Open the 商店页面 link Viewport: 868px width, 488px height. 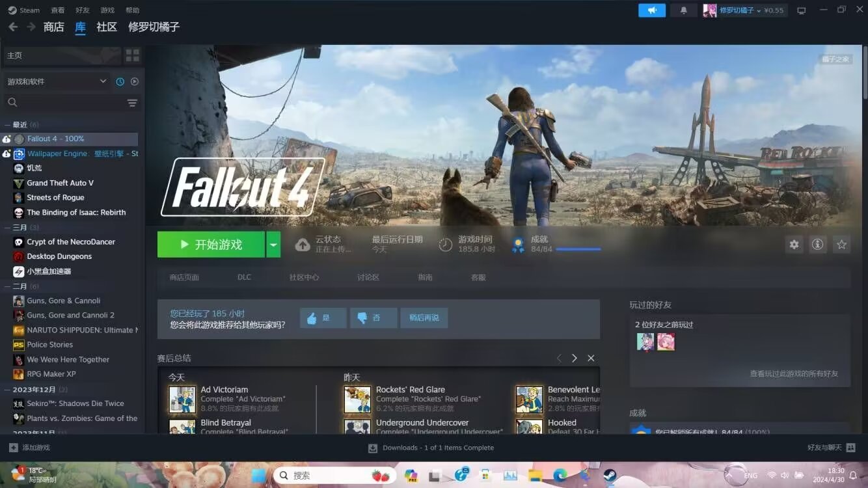(184, 277)
